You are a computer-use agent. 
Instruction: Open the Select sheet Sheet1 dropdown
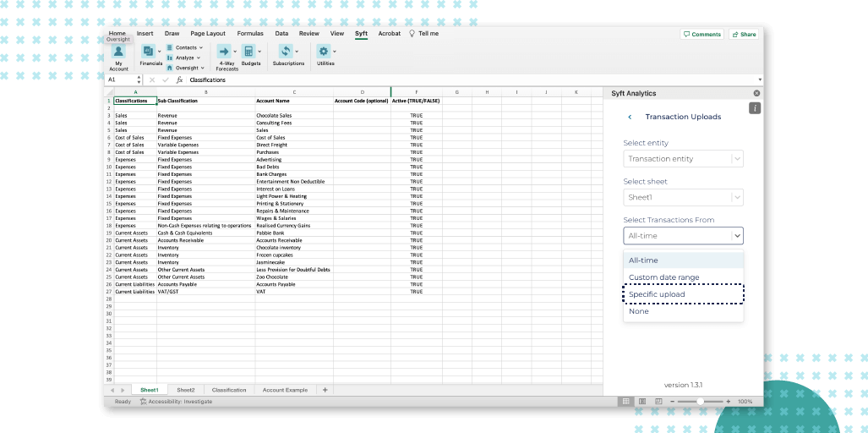tap(683, 197)
